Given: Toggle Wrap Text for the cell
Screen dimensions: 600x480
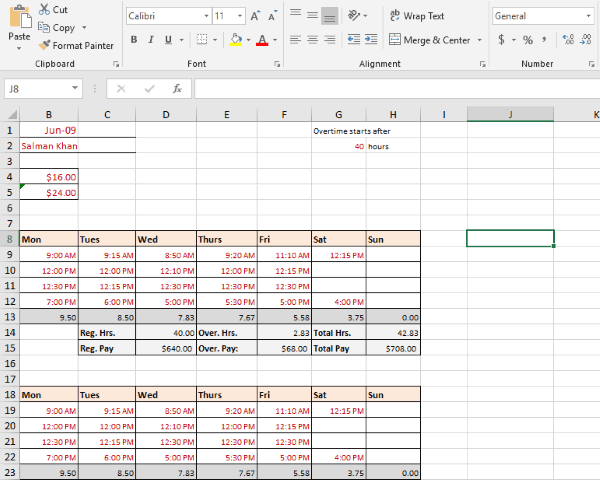Looking at the screenshot, I should [x=416, y=16].
